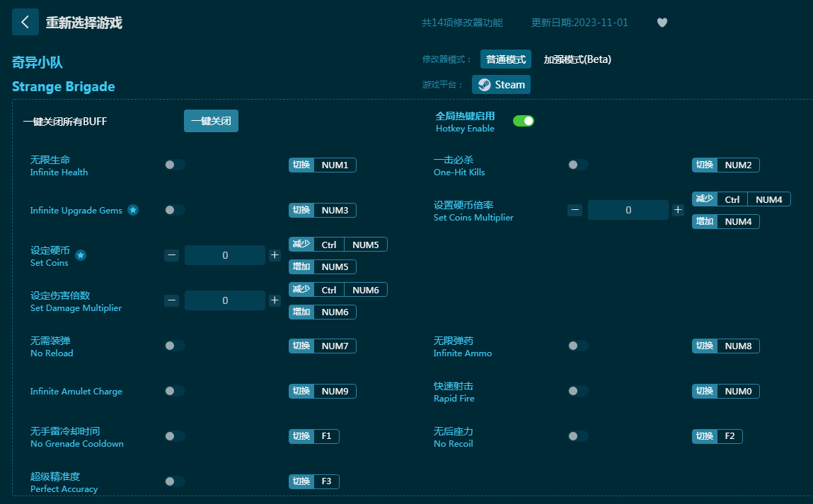Switch to 加强模式(Beta) mode

pos(577,59)
